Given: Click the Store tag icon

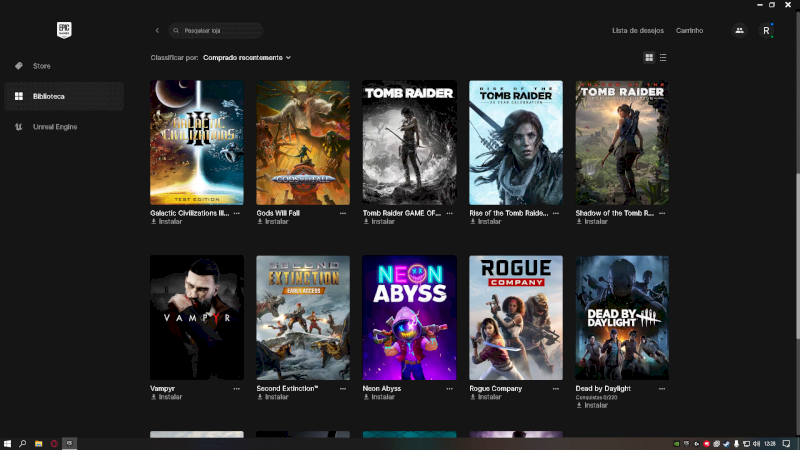Looking at the screenshot, I should [x=18, y=66].
